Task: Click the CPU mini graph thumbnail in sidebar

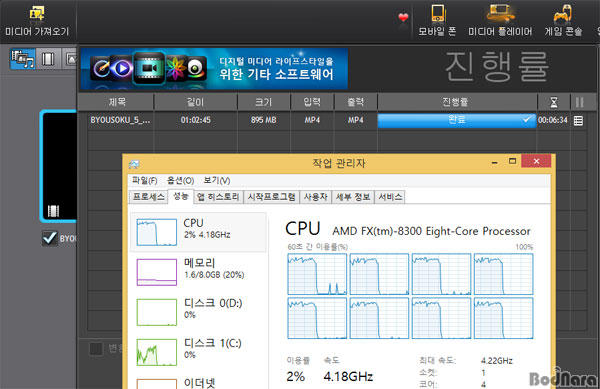Action: click(x=157, y=232)
